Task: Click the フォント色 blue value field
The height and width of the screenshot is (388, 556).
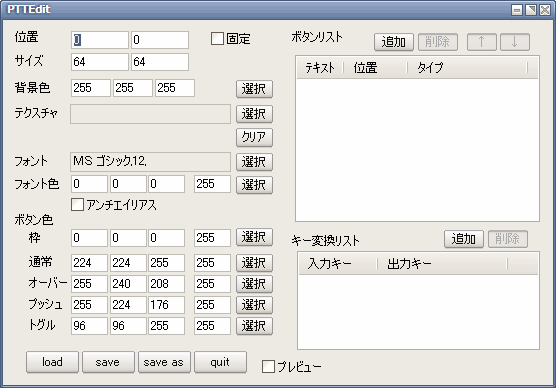Action: (x=167, y=184)
